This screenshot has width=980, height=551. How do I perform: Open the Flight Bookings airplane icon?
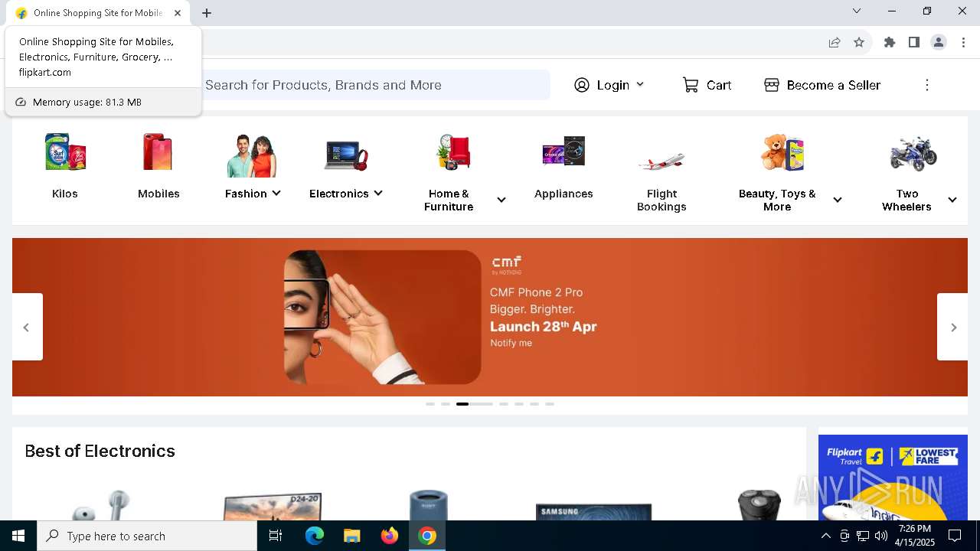coord(661,161)
